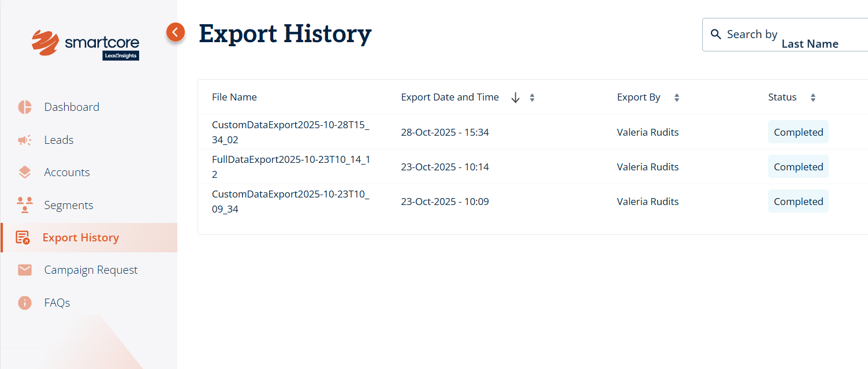Click the Dashboard pie chart icon

click(x=24, y=107)
